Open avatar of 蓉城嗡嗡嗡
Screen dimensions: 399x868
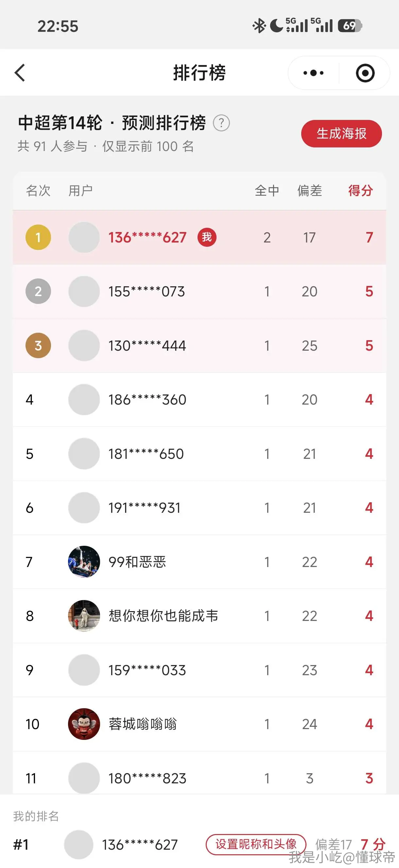coord(84,724)
